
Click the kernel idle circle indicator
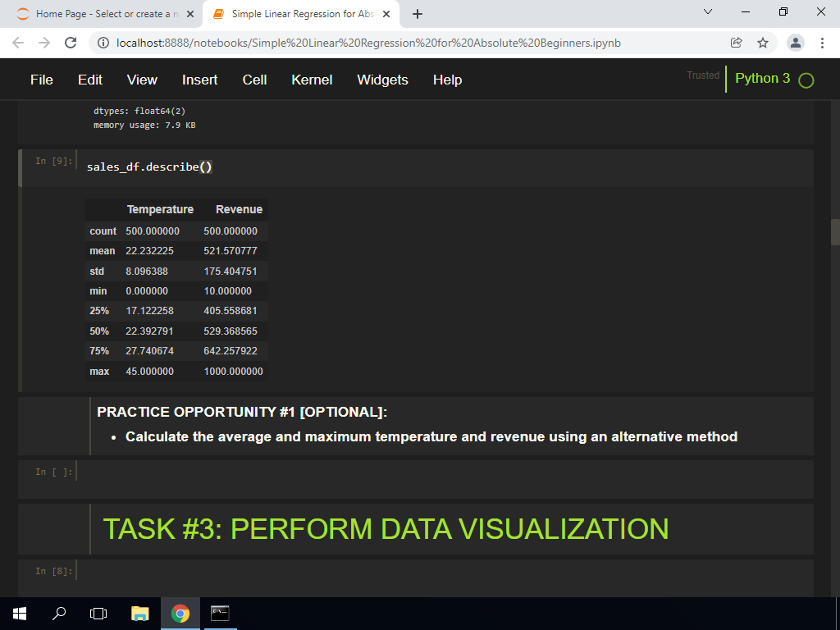[806, 80]
